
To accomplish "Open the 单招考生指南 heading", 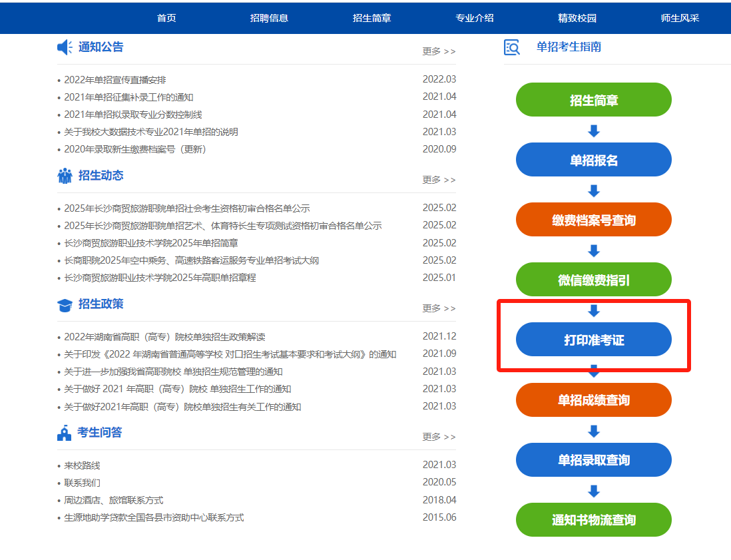I will tap(569, 47).
